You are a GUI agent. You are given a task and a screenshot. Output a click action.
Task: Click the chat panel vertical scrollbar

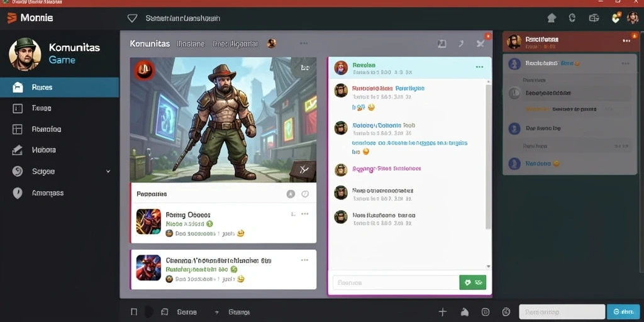pos(488,157)
